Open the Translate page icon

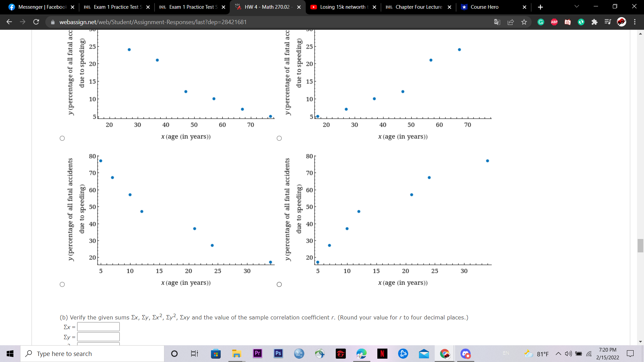point(497,22)
